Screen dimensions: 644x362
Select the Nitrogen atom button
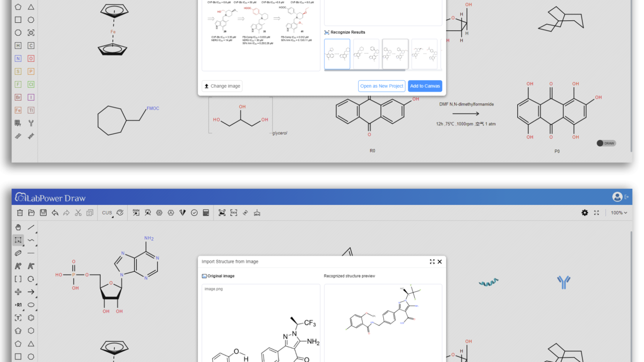(18, 58)
